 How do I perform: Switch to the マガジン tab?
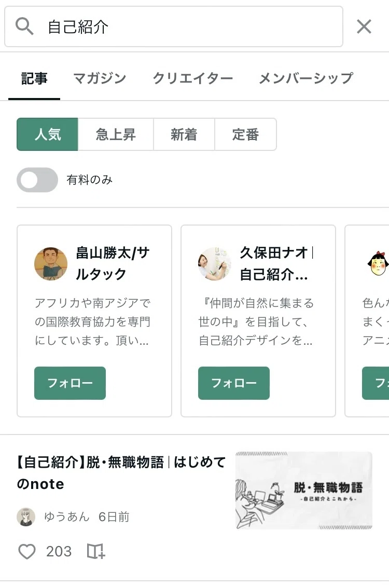click(100, 78)
